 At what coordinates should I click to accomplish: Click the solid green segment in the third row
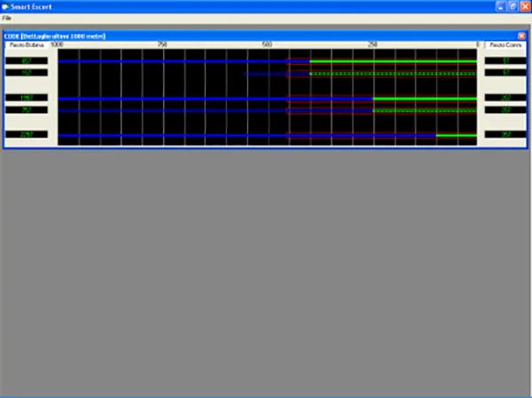tap(425, 98)
